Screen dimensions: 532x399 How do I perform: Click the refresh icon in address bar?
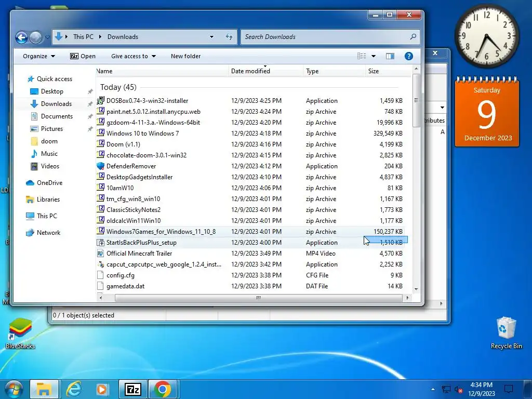(229, 37)
